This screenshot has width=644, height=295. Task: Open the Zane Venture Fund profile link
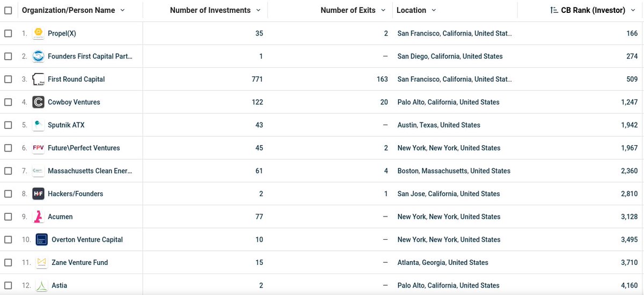tap(79, 263)
